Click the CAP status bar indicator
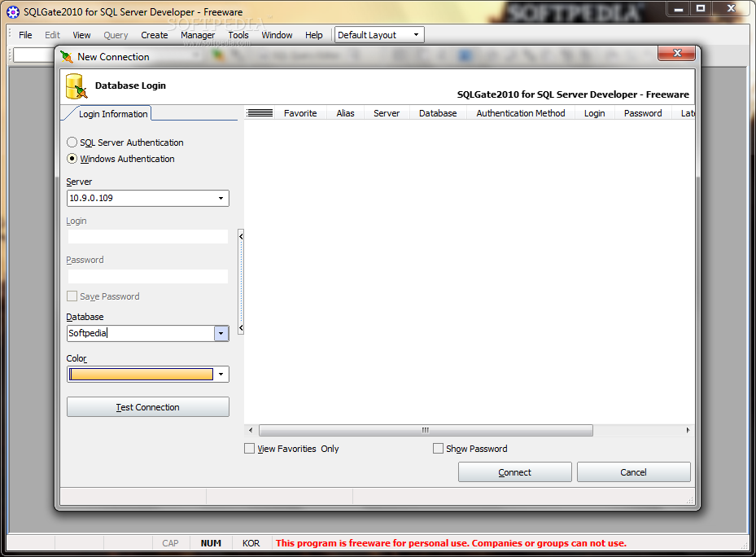This screenshot has height=557, width=756. (170, 543)
